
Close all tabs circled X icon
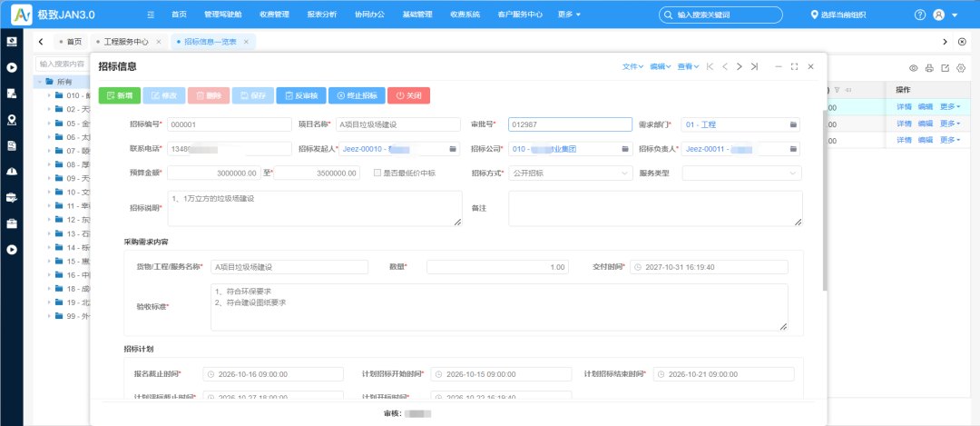click(x=962, y=42)
